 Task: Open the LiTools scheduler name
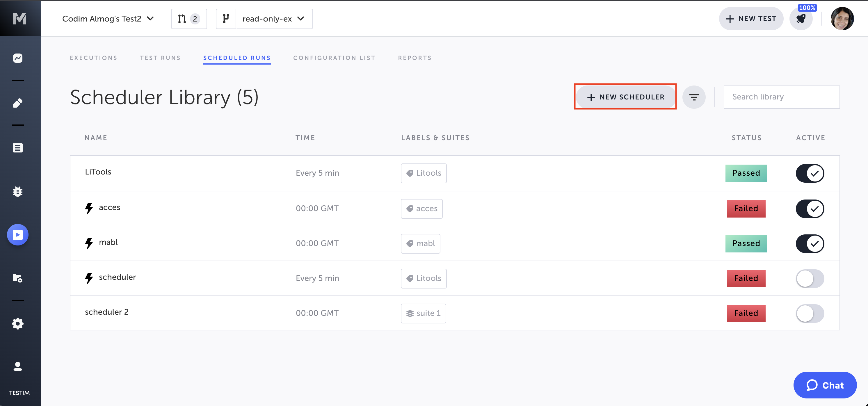pyautogui.click(x=98, y=172)
